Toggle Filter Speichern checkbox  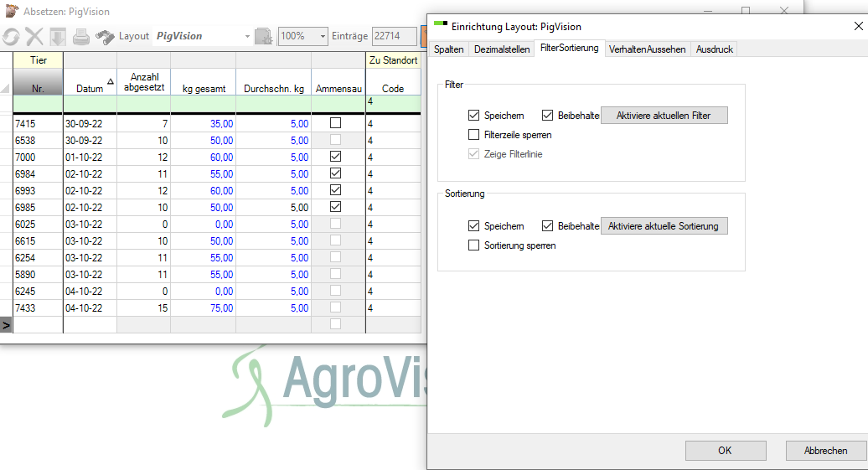pyautogui.click(x=473, y=115)
